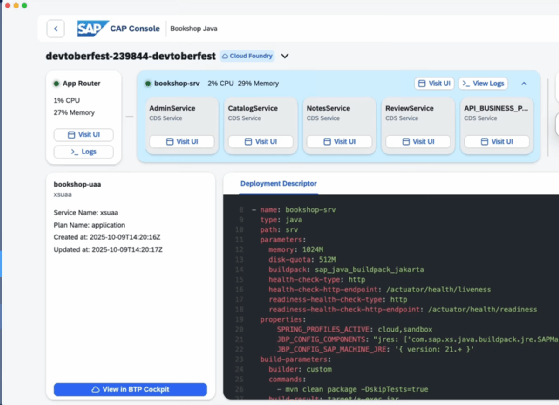This screenshot has height=405, width=559.
Task: Select the ReviewService card title
Action: [409, 108]
